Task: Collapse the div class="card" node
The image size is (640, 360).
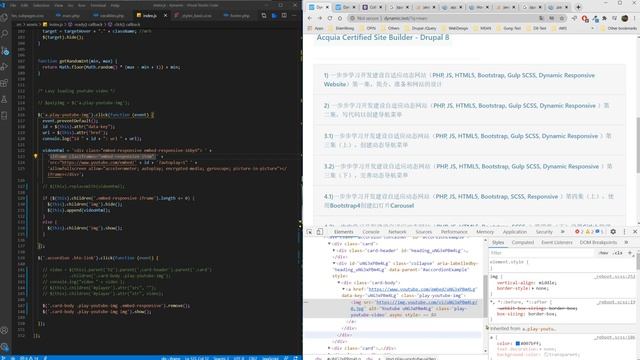Action: click(x=329, y=244)
